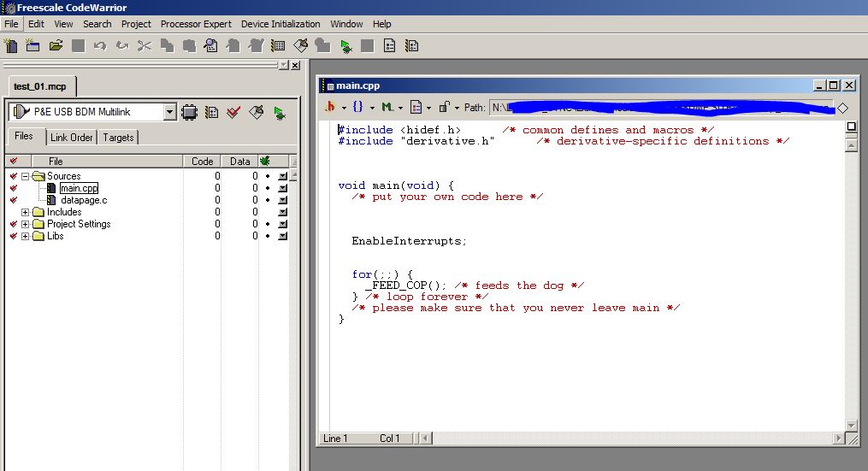Open the version control lock popup
868x471 pixels.
coord(448,107)
